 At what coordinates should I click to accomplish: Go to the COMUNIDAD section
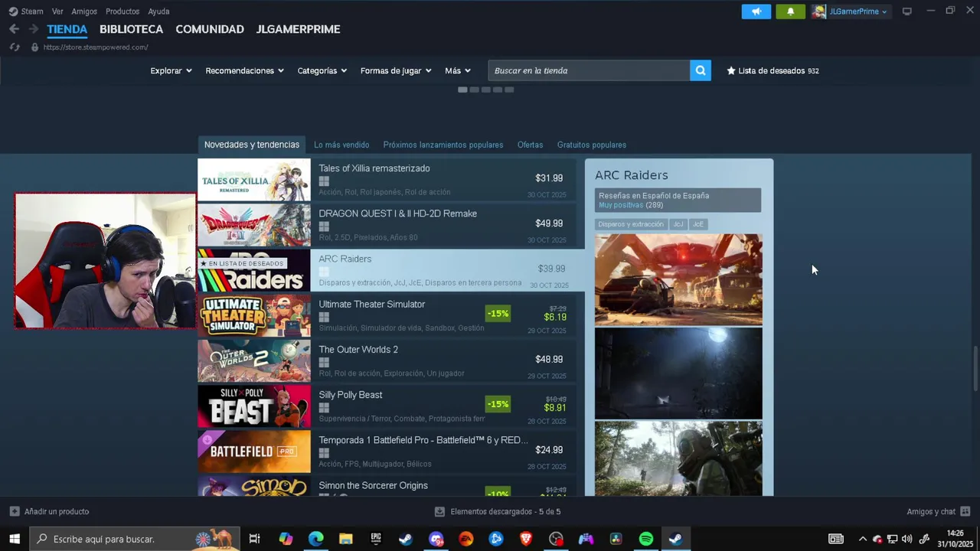click(210, 29)
